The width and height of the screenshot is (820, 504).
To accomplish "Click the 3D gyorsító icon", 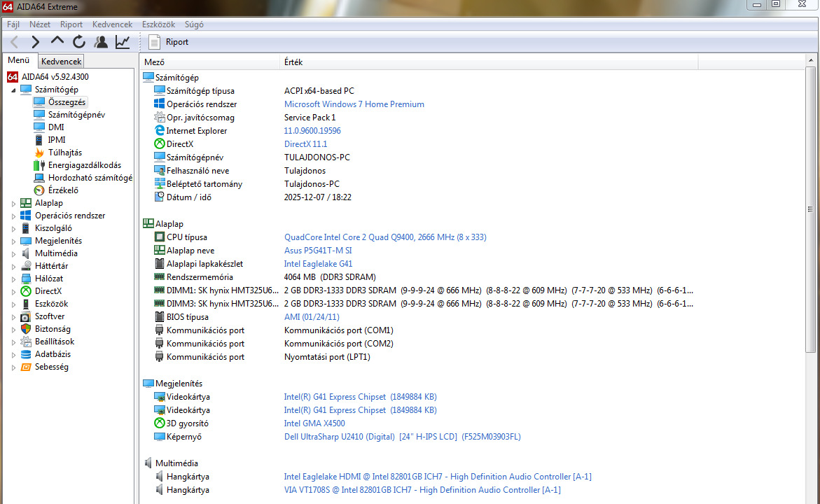I will pyautogui.click(x=160, y=423).
